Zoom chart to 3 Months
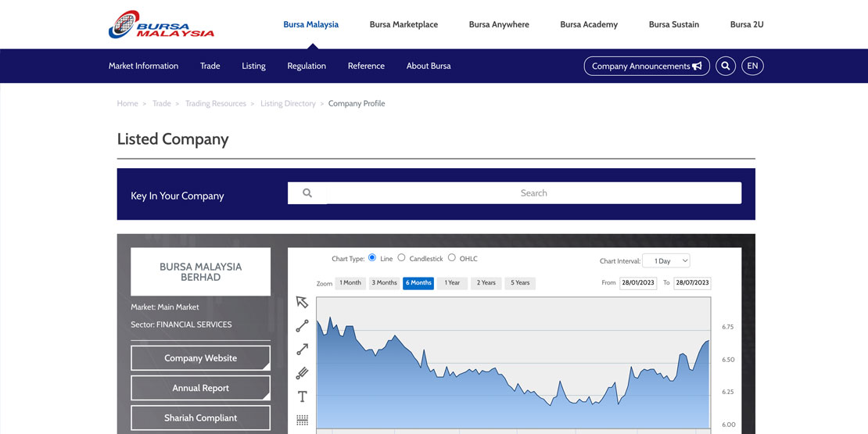The width and height of the screenshot is (868, 434). (384, 283)
